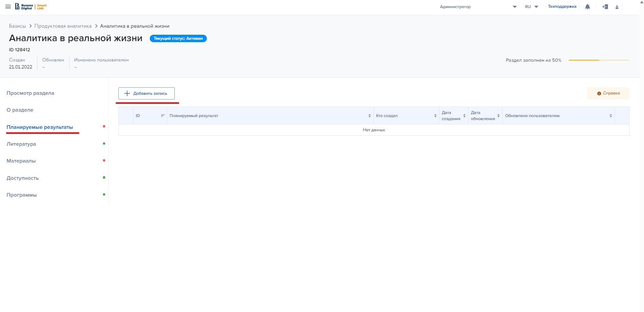Sort by Обновлено пользователем column arrows

pyautogui.click(x=611, y=116)
